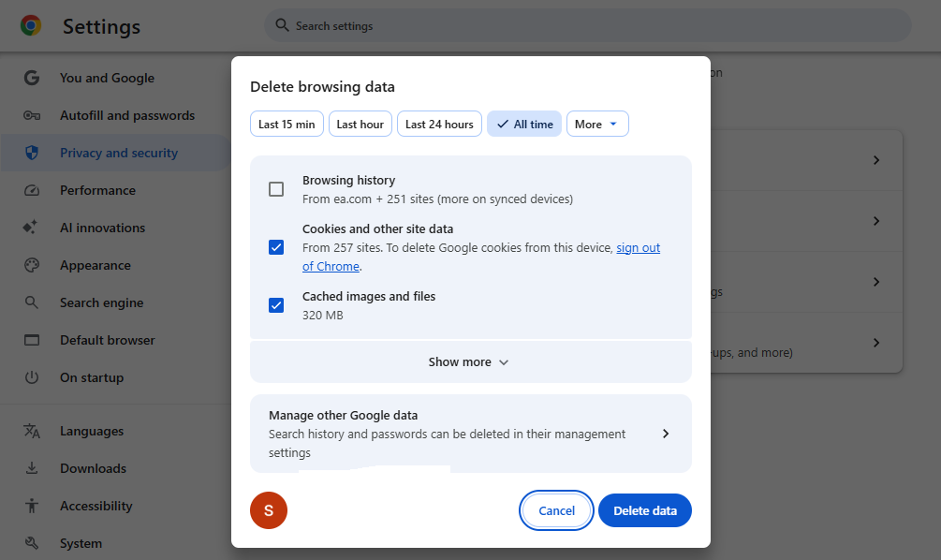Click the Settings page heading
The image size is (941, 560).
click(101, 26)
